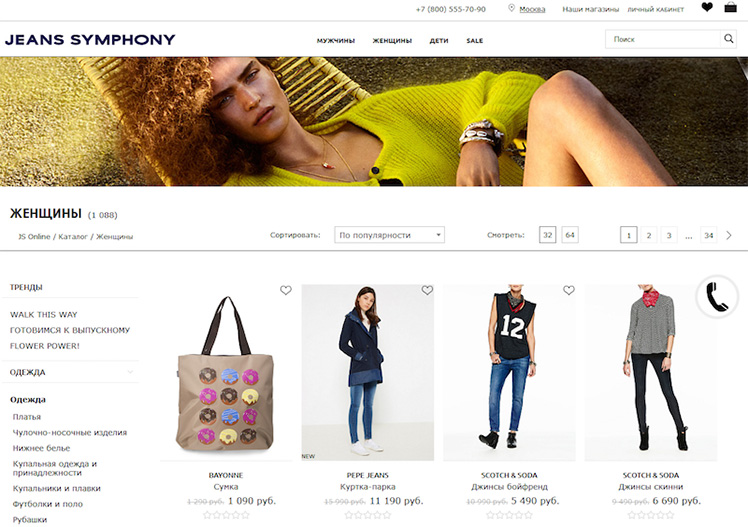The height and width of the screenshot is (527, 748).
Task: Toggle favorite heart on Scotch & Soda boyfriend jeans
Action: [569, 290]
